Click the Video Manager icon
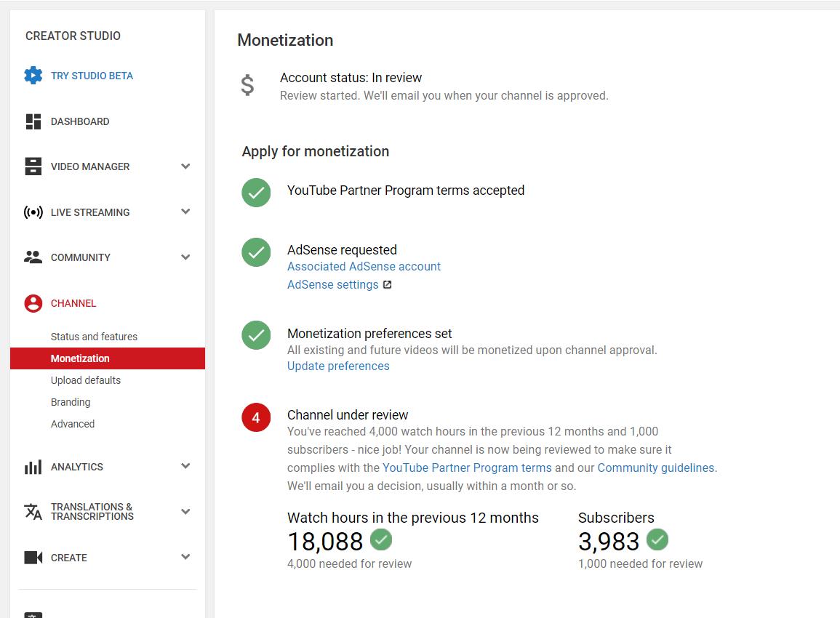 (x=33, y=166)
